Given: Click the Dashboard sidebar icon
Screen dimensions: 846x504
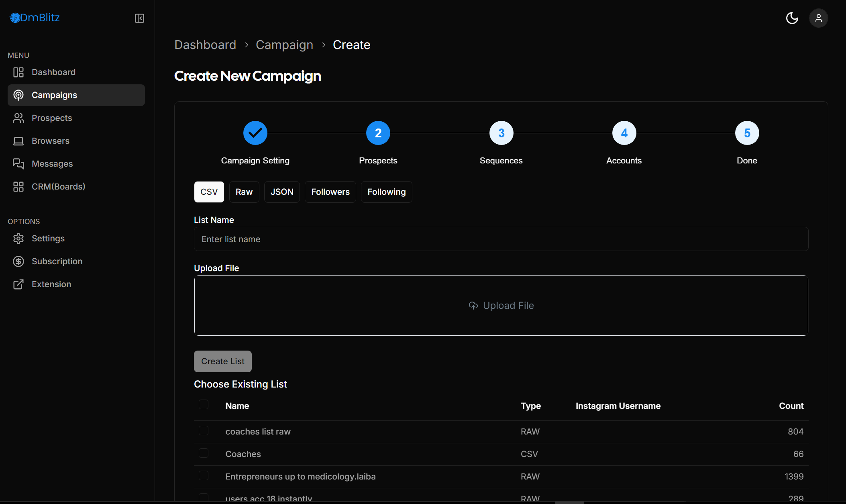Looking at the screenshot, I should pyautogui.click(x=18, y=72).
